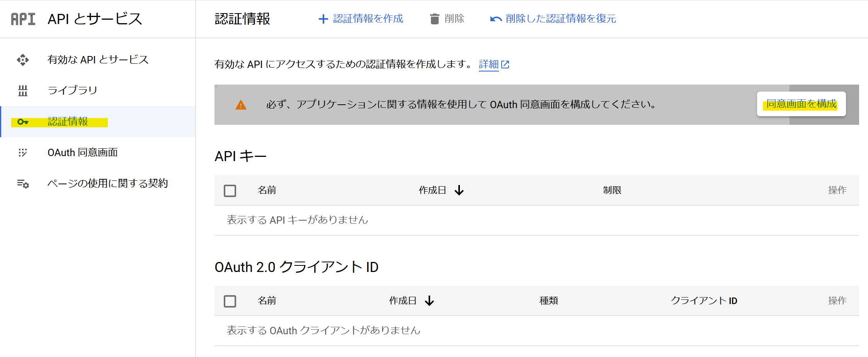868x357 pixels.
Task: Click 表示する OAuth クライアントがありません text
Action: click(323, 331)
